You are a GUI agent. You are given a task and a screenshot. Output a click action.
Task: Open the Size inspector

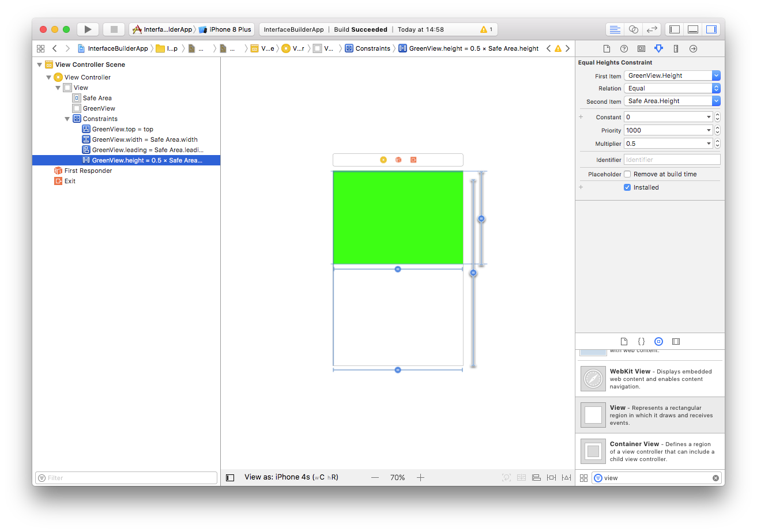coord(676,48)
